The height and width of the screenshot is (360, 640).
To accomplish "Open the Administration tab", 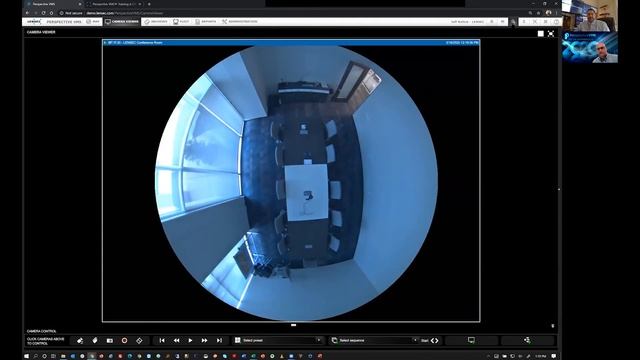I will [x=240, y=22].
